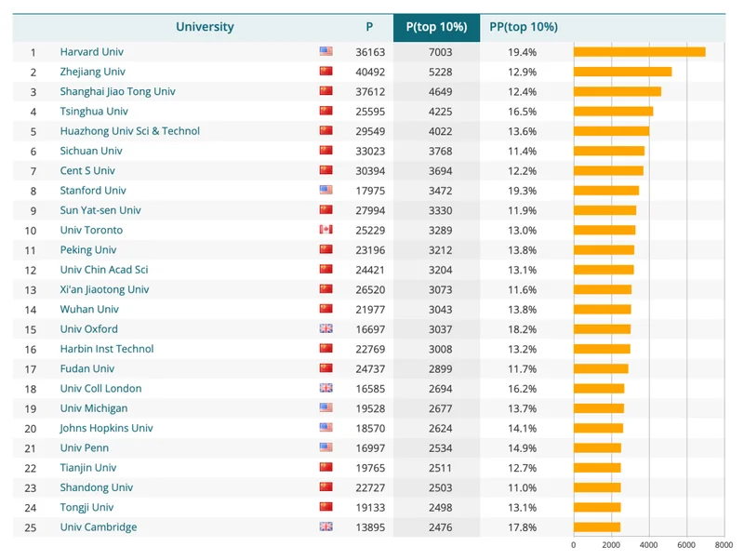Open the Univ Coll London link
The image size is (744, 560).
pos(100,389)
